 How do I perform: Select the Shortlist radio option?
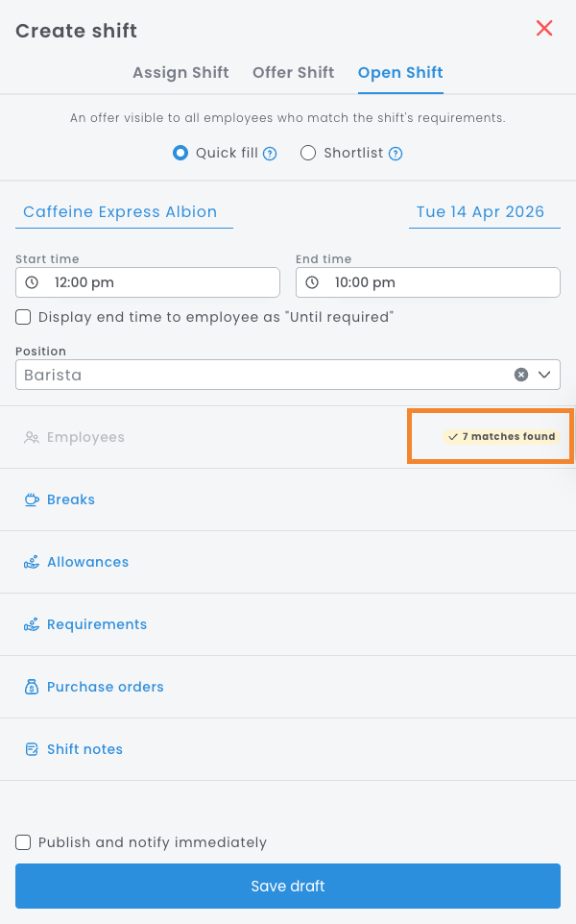[308, 153]
